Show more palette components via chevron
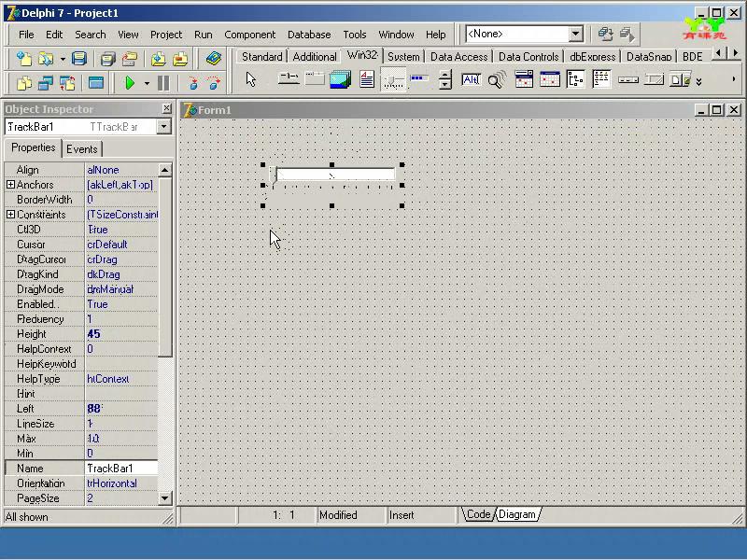Viewport: 747px width, 560px height. click(x=698, y=81)
